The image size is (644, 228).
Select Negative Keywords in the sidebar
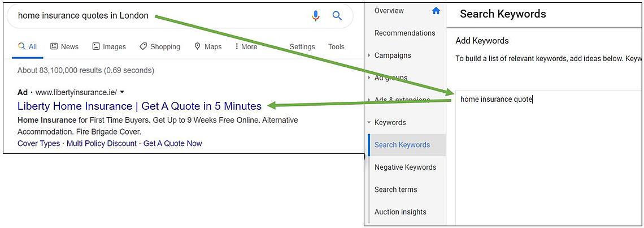[x=405, y=167]
